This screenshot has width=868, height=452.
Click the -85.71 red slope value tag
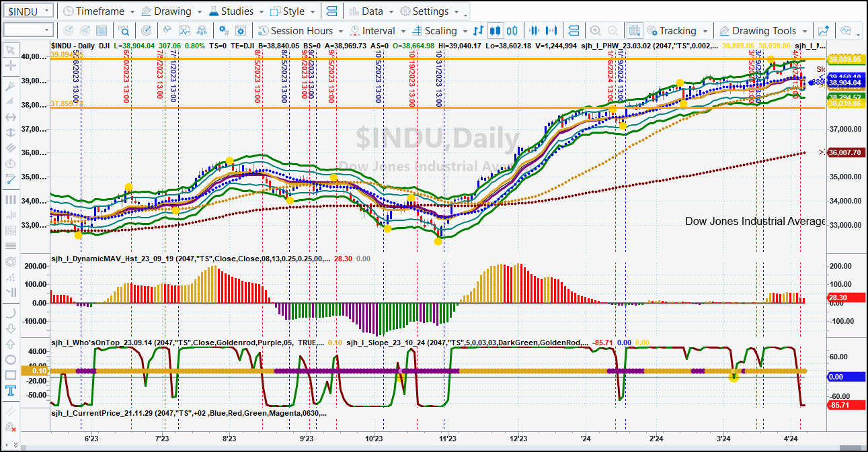[846, 406]
